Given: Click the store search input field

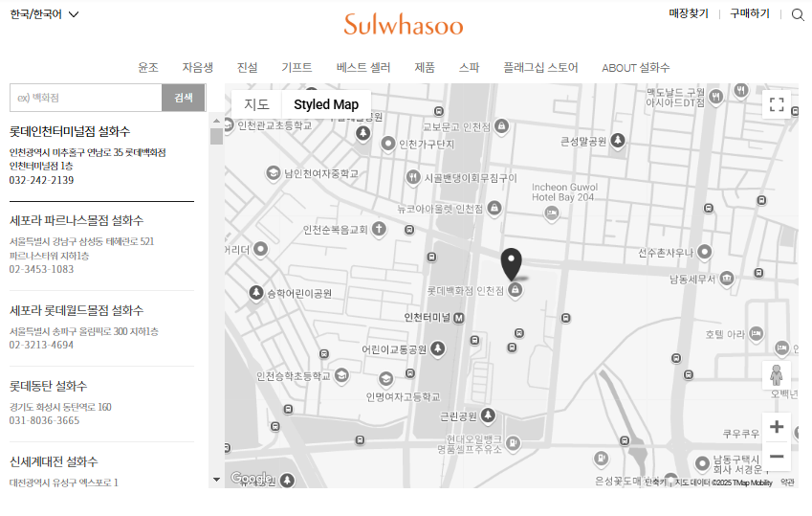Looking at the screenshot, I should [86, 98].
